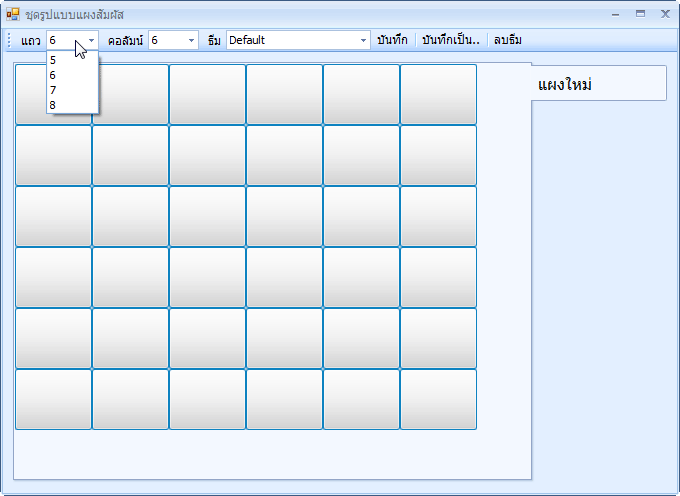Image resolution: width=680 pixels, height=496 pixels.
Task: Click the app icon in title bar
Action: point(13,14)
